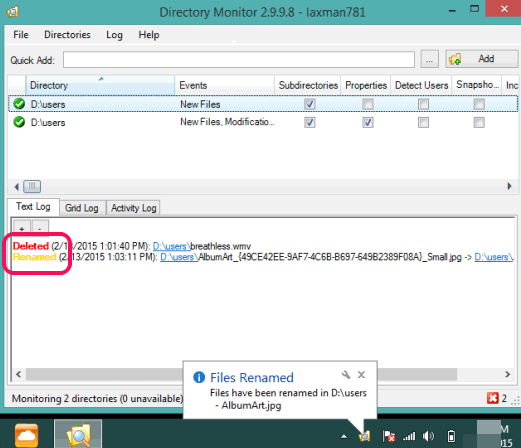Toggle Snapshot checkbox in Modifications row
This screenshot has height=448, width=521.
[x=479, y=122]
